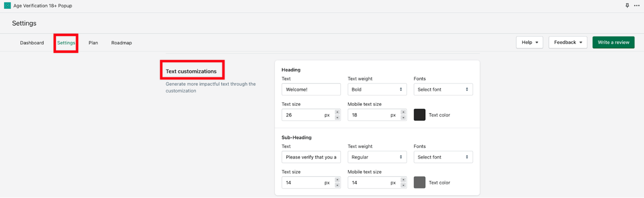Image resolution: width=644 pixels, height=198 pixels.
Task: Increase Heading mobile text size stepper
Action: tap(403, 112)
